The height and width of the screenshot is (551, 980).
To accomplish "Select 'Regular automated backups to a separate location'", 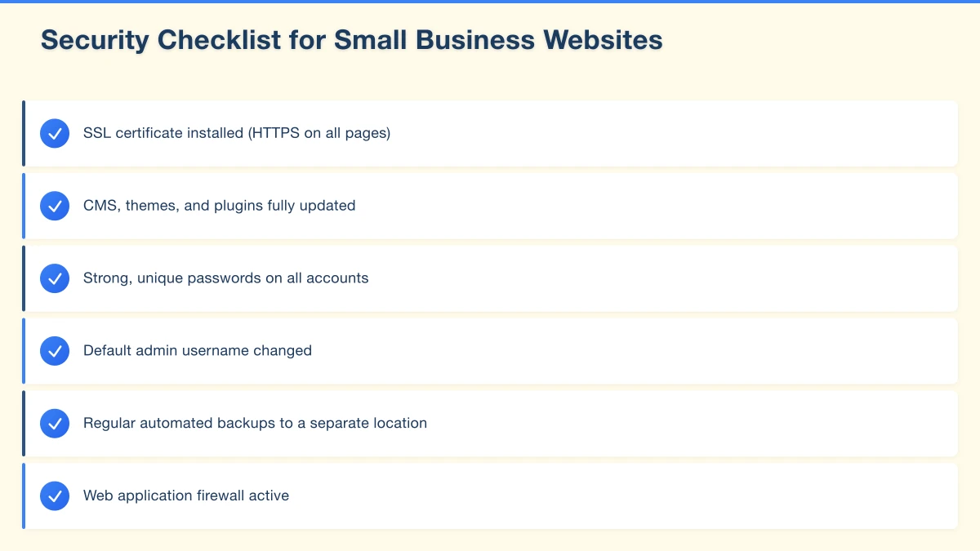I will pyautogui.click(x=255, y=424).
